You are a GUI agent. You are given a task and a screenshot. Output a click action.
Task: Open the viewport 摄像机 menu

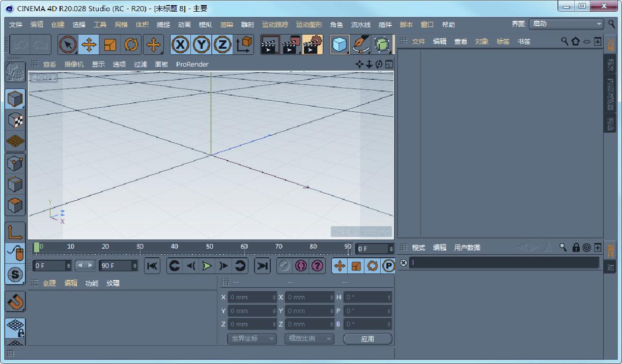(x=74, y=64)
